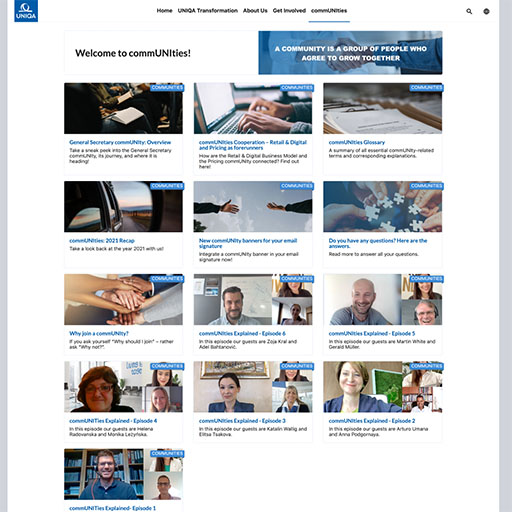Open Why join a commUNIty? link

point(99,333)
